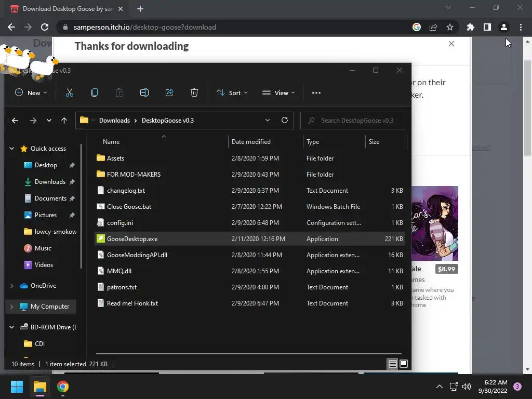Switch to large thumbnails view icon
The height and width of the screenshot is (399, 532).
coord(404,364)
